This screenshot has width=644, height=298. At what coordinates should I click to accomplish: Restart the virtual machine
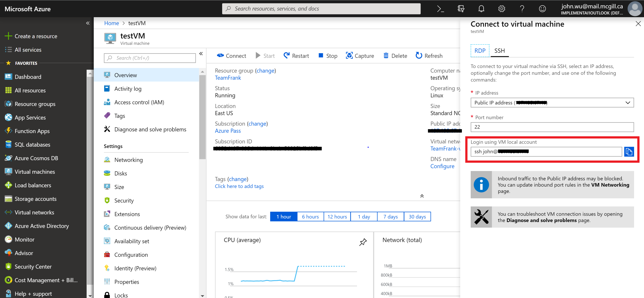click(x=296, y=56)
